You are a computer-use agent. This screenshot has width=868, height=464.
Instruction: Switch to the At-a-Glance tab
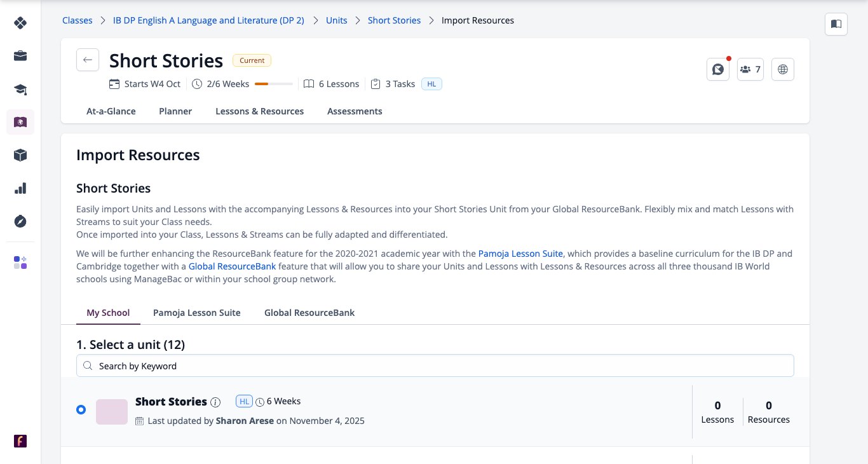[111, 111]
